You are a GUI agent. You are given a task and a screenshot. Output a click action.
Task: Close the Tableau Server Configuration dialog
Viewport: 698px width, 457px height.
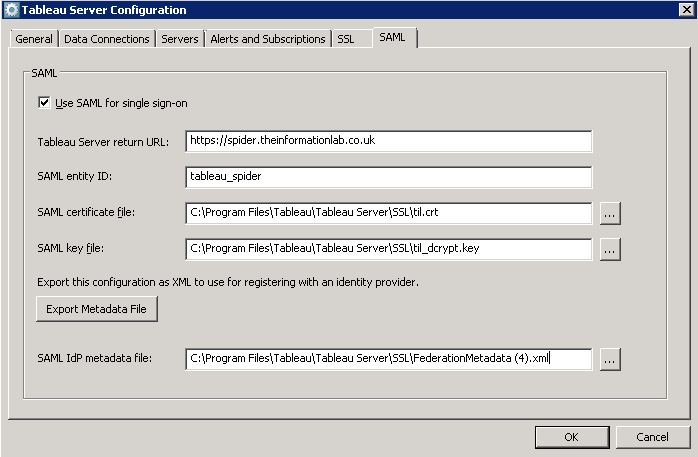[684, 10]
